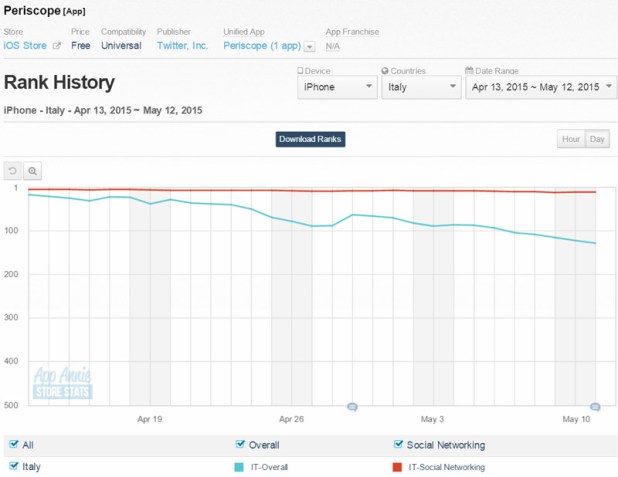Toggle the Overall checkbox
The image size is (618, 477).
coord(240,444)
